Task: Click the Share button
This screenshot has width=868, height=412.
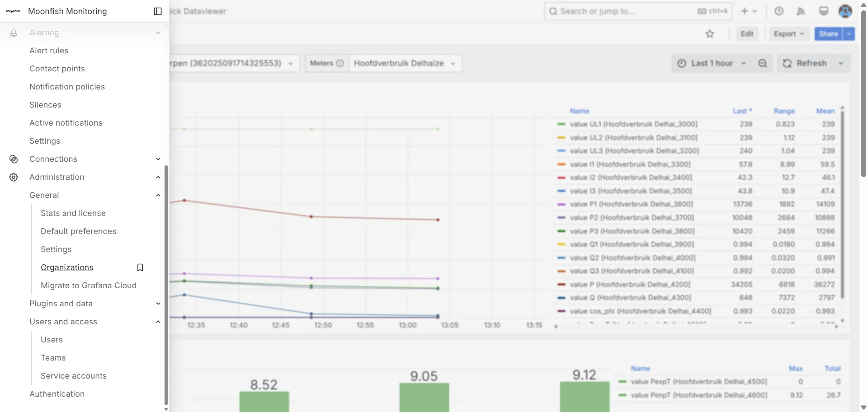Action: point(828,34)
